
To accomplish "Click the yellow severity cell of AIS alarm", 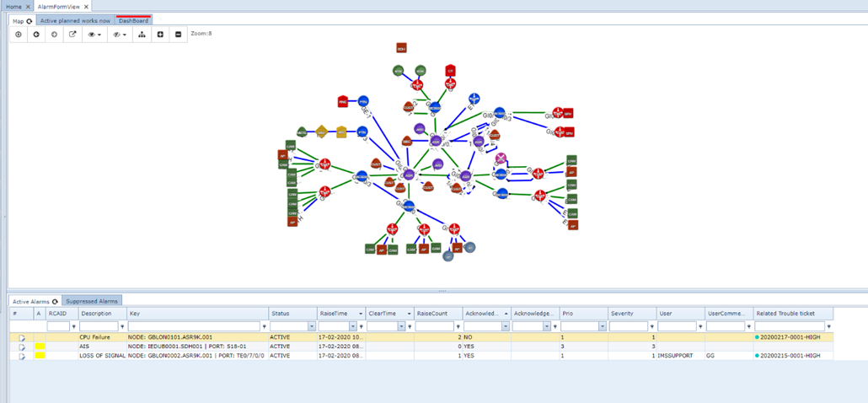I will (39, 347).
